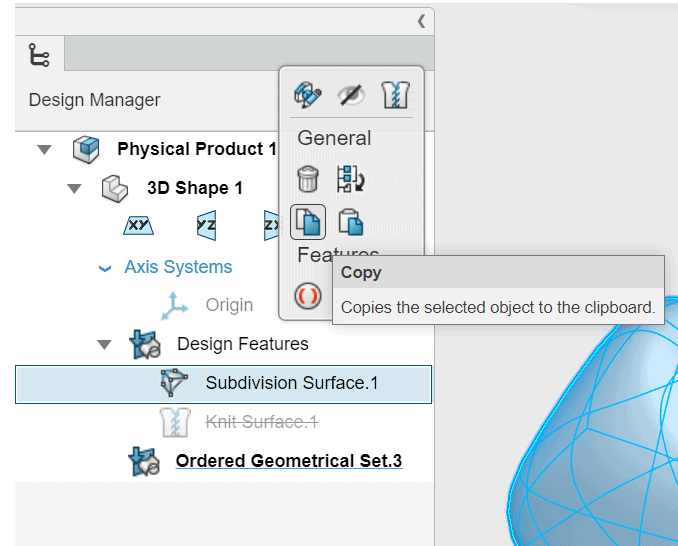Click the Paste clipboard icon
Screen dimensions: 678x546
(351, 222)
